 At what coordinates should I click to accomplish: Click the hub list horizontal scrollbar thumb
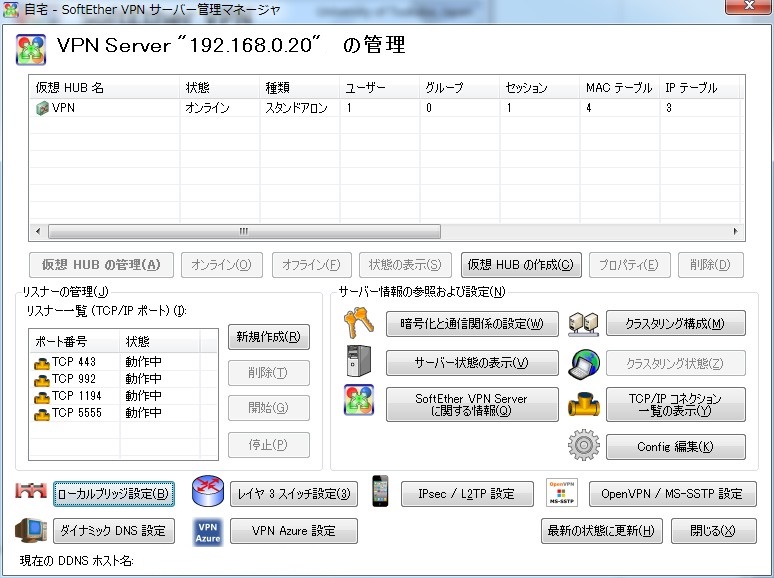coord(244,231)
